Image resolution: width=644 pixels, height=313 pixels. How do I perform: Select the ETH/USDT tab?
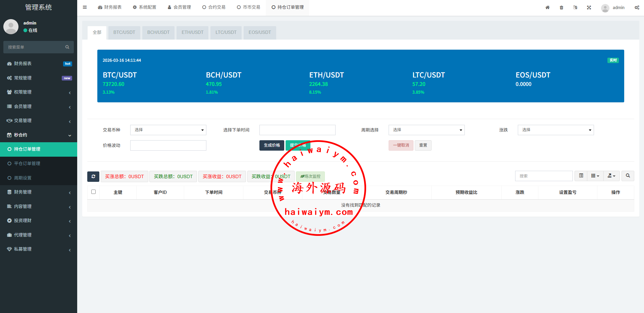coord(192,33)
